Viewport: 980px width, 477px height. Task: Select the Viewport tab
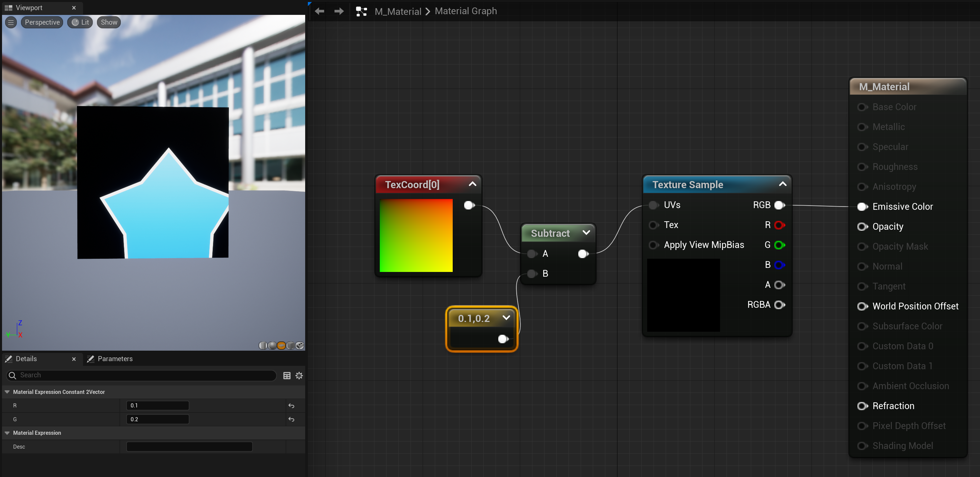pyautogui.click(x=29, y=8)
